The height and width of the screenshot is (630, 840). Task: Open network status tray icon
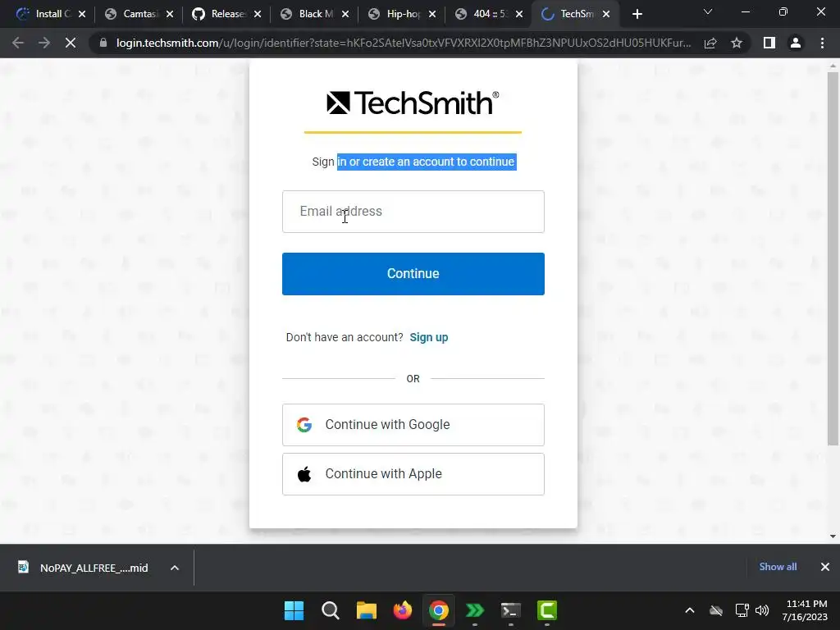pos(742,610)
